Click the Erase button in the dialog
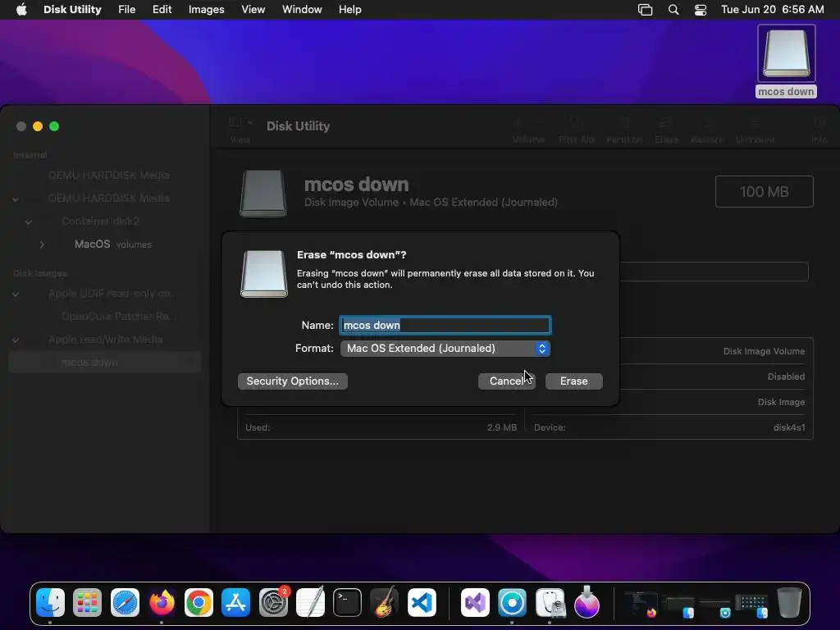The height and width of the screenshot is (630, 840). click(573, 381)
